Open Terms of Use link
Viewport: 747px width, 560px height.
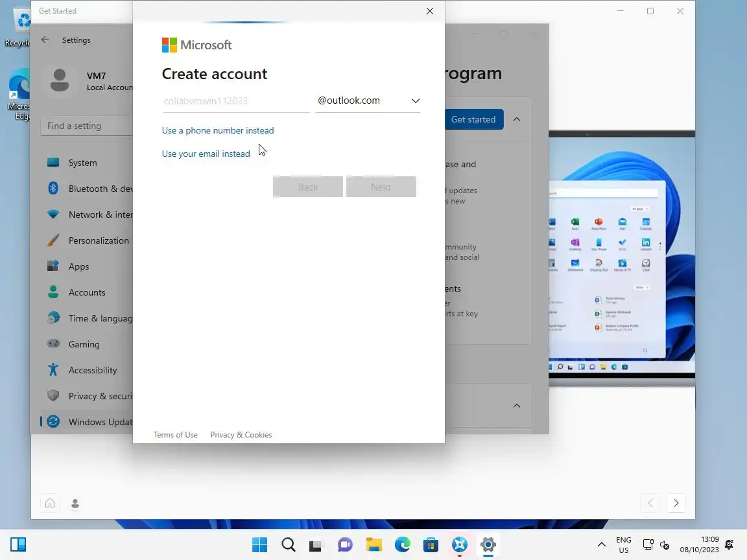(175, 435)
